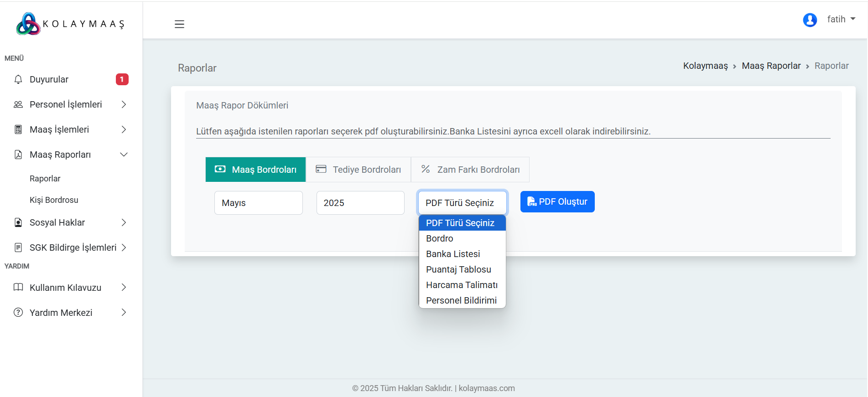The height and width of the screenshot is (397, 868).
Task: Click the Maaş İşlemleri calculator icon
Action: [x=18, y=129]
